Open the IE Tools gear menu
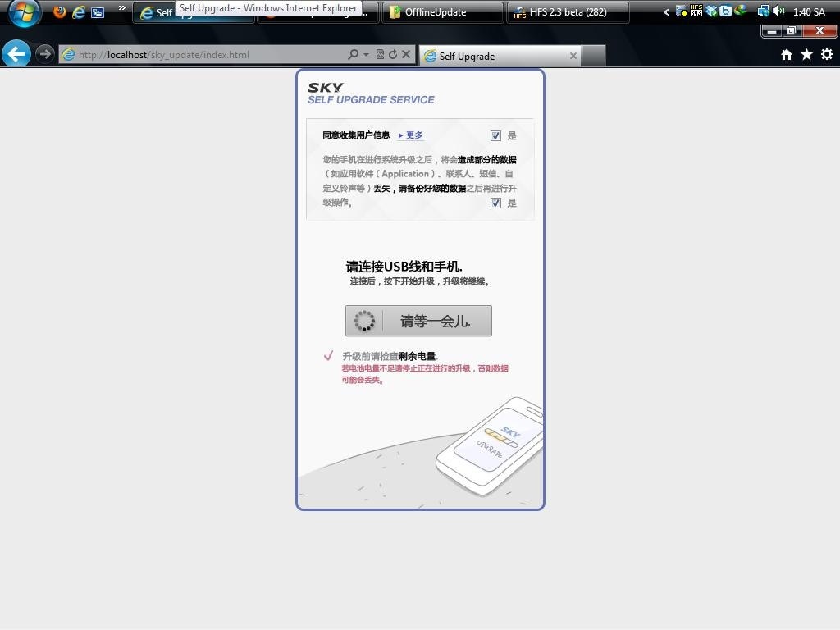Image resolution: width=840 pixels, height=630 pixels. (827, 55)
